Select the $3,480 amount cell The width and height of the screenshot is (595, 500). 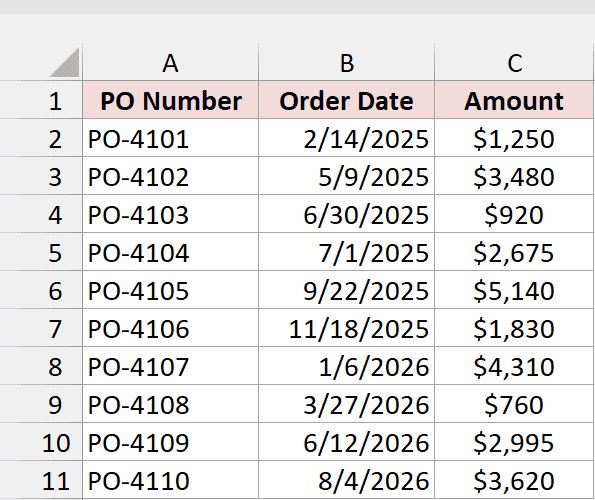(514, 176)
